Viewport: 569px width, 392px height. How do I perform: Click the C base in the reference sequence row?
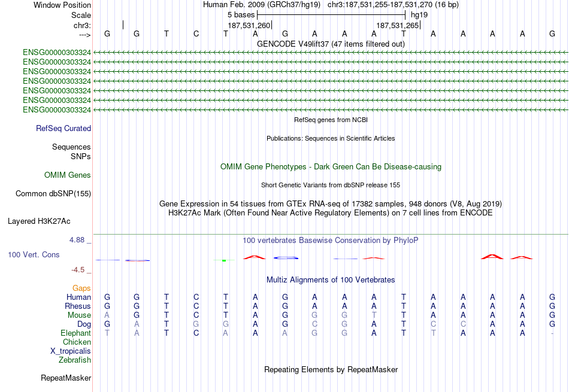tap(196, 34)
